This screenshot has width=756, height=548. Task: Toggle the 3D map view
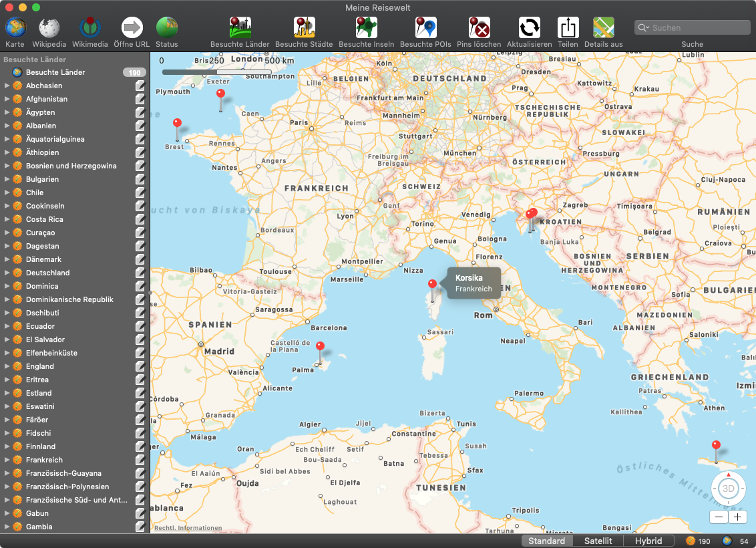729,489
